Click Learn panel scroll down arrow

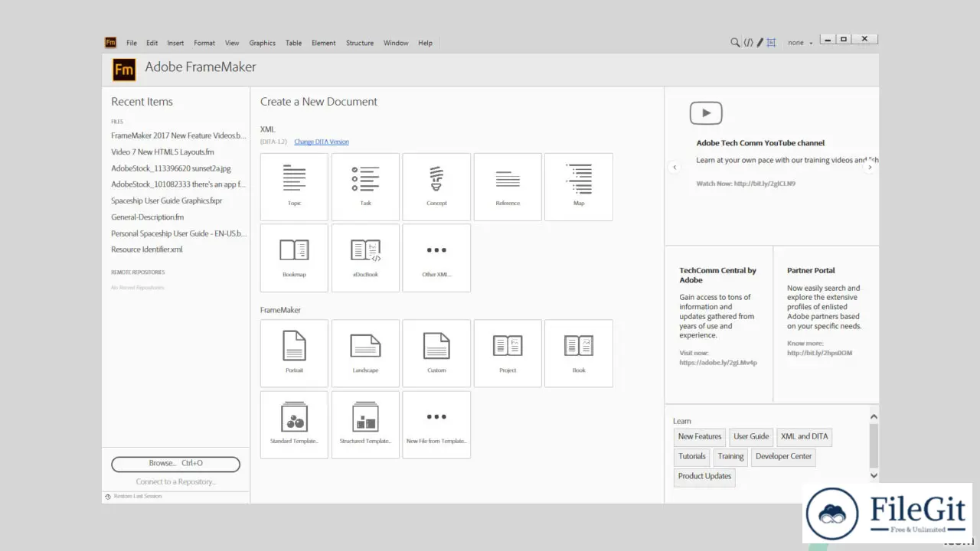pos(874,475)
